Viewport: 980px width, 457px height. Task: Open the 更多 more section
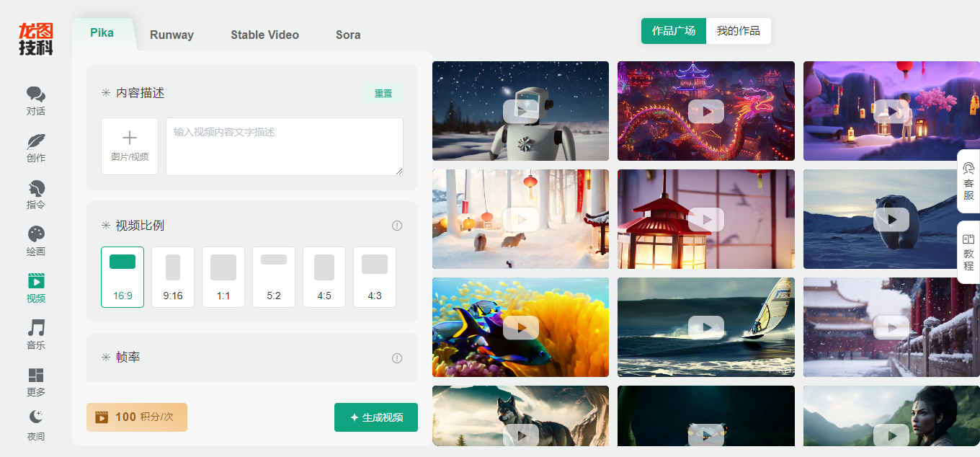[x=36, y=382]
